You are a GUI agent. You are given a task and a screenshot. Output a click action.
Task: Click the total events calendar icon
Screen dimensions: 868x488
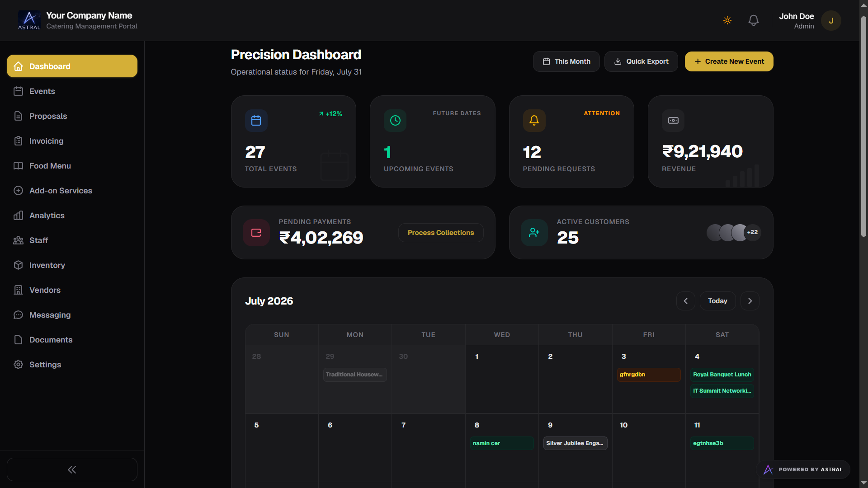tap(256, 121)
